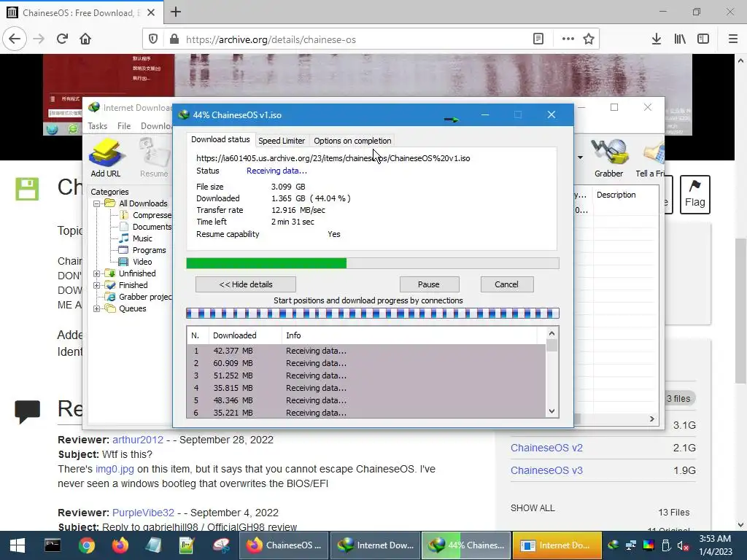Open img0.jpg link in review
Image resolution: width=747 pixels, height=560 pixels.
pos(115,469)
